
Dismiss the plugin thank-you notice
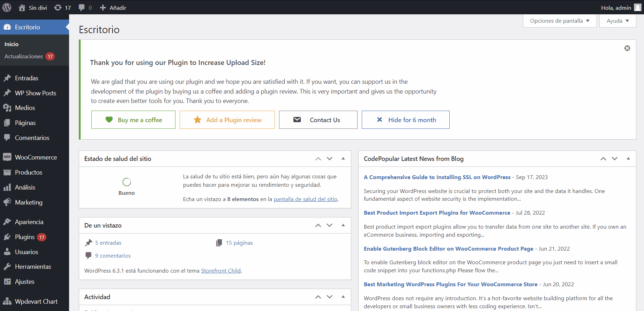627,48
